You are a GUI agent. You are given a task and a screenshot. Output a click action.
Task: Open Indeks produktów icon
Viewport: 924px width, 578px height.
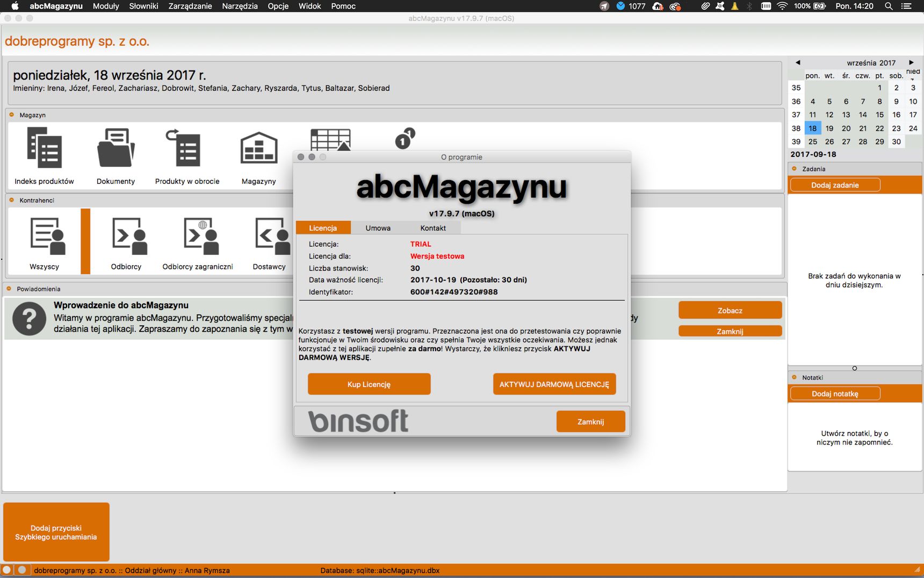pyautogui.click(x=44, y=148)
